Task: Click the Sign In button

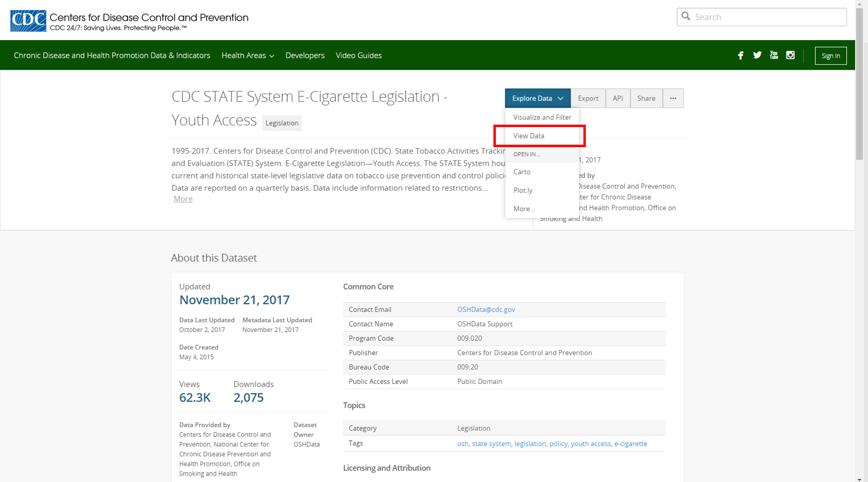Action: coord(830,56)
